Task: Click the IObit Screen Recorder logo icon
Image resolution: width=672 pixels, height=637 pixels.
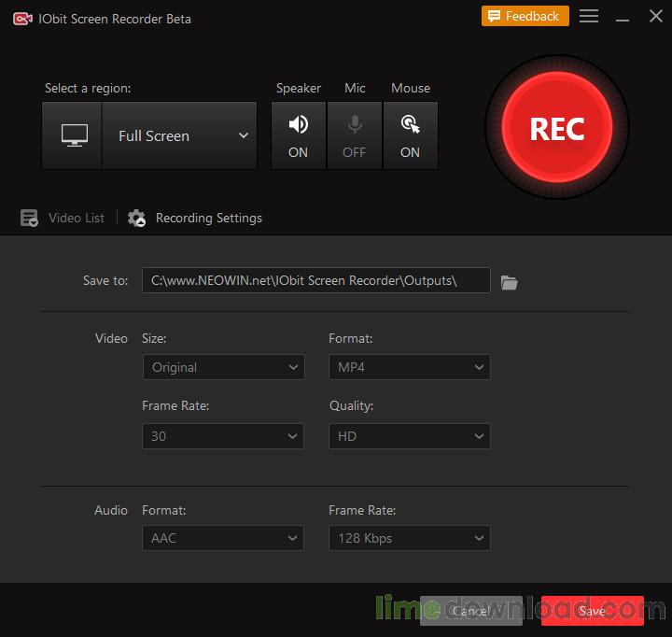Action: point(22,19)
